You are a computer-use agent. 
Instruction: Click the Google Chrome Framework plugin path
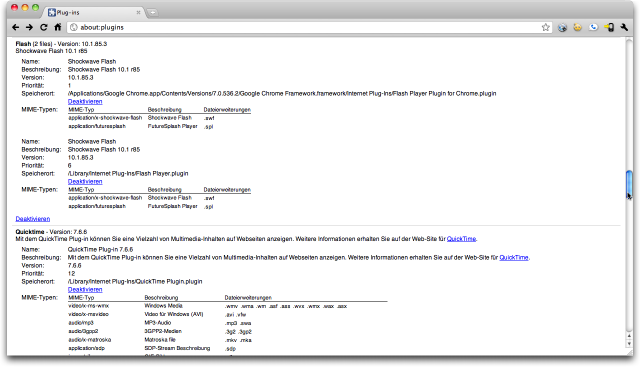[282, 93]
